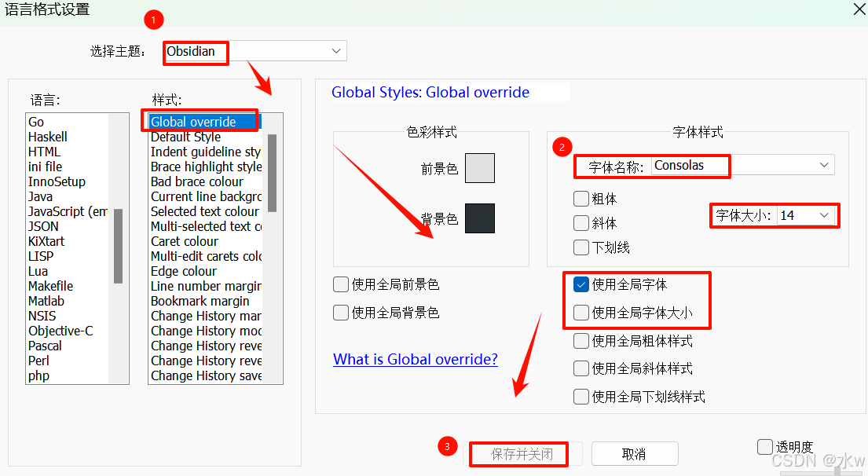Open the theme selection dropdown showing Obsidian
The image size is (868, 476).
click(x=255, y=51)
